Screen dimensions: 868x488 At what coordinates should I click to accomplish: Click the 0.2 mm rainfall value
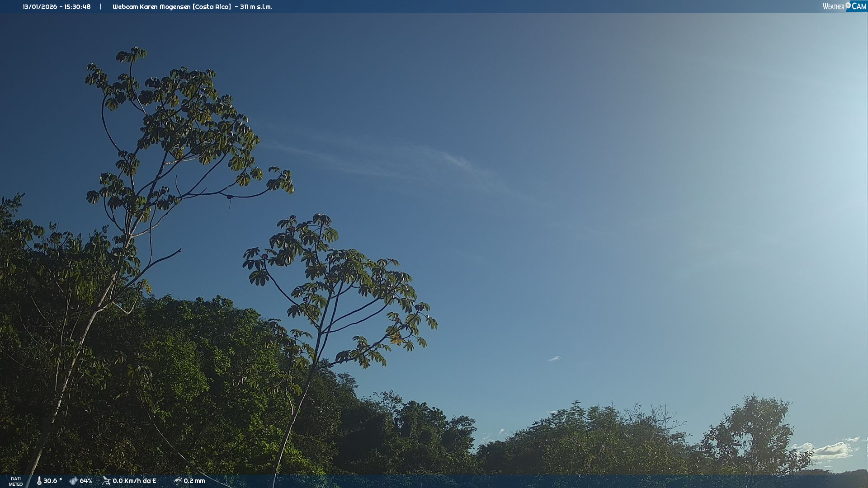(x=194, y=481)
